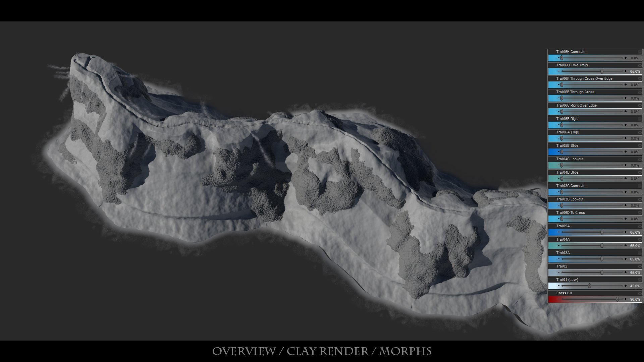Open the settings gear for Trail03B Lookout
Image resolution: width=644 pixels, height=362 pixels.
(640, 199)
